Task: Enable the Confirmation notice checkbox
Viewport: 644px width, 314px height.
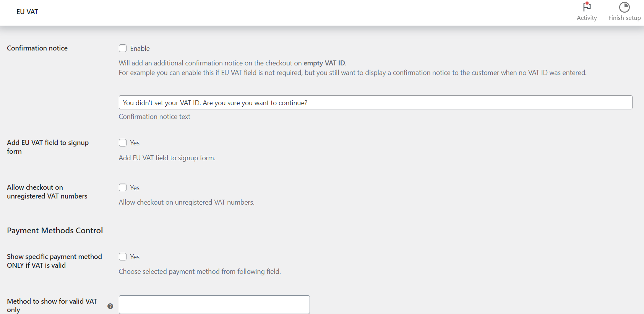Action: tap(123, 48)
